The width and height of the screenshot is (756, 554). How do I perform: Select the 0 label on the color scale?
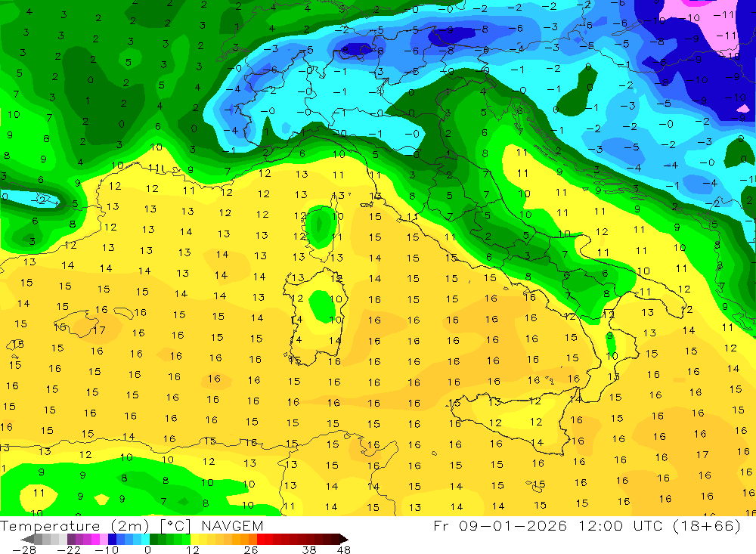click(147, 550)
